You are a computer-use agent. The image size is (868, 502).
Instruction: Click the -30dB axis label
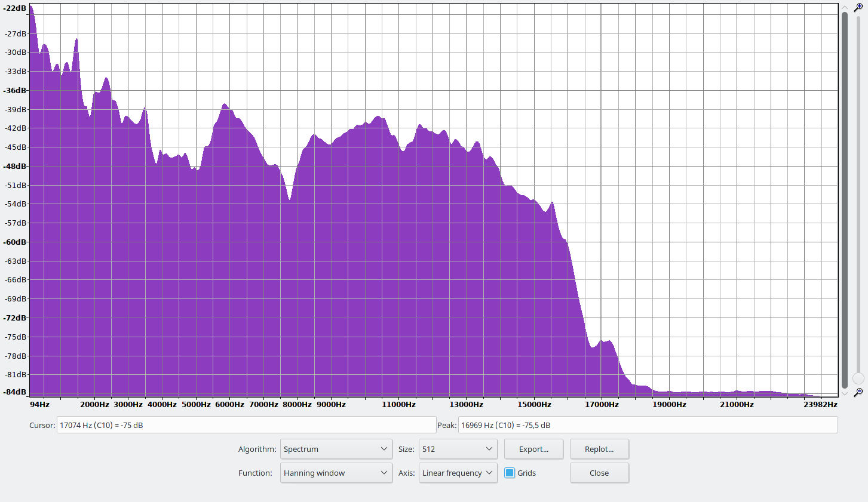click(16, 52)
